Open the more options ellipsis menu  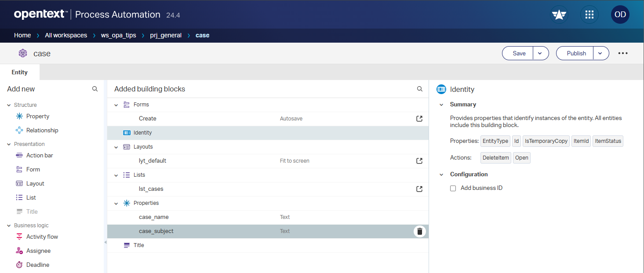coord(623,53)
